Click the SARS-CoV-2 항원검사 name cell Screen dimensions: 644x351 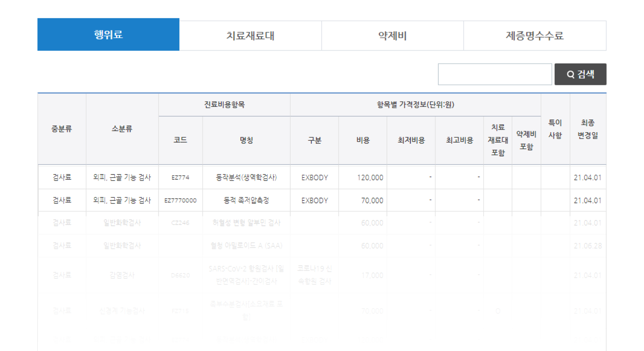(x=246, y=275)
